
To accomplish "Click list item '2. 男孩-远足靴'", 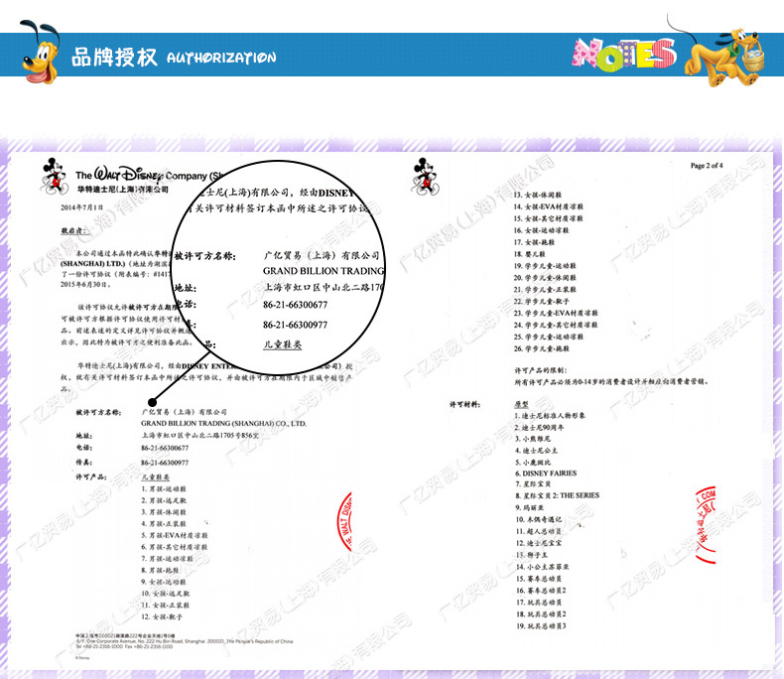I will tap(163, 500).
